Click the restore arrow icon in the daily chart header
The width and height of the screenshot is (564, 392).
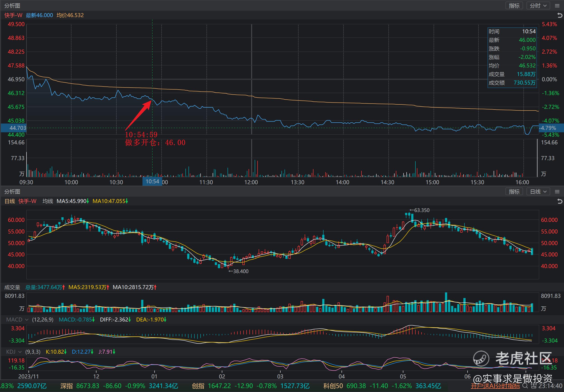[560, 201]
